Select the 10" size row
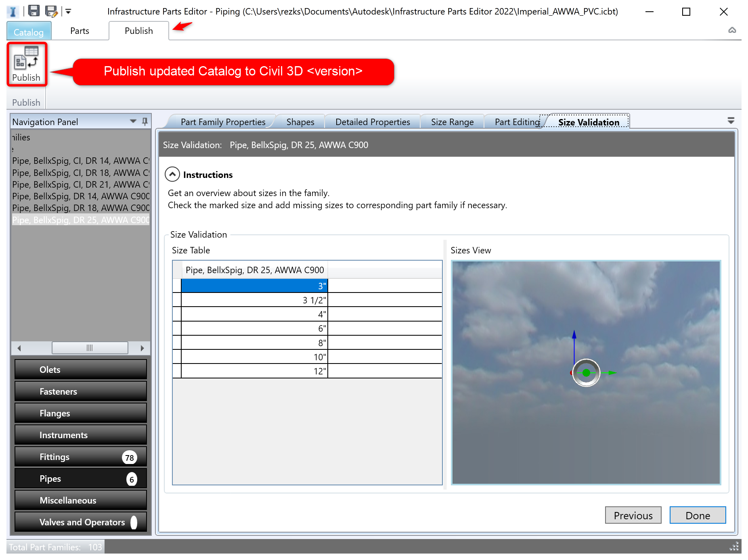 coord(254,357)
